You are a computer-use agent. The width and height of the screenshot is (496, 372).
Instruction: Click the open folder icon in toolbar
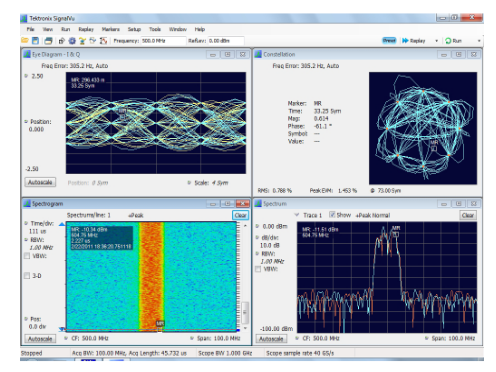(25, 41)
